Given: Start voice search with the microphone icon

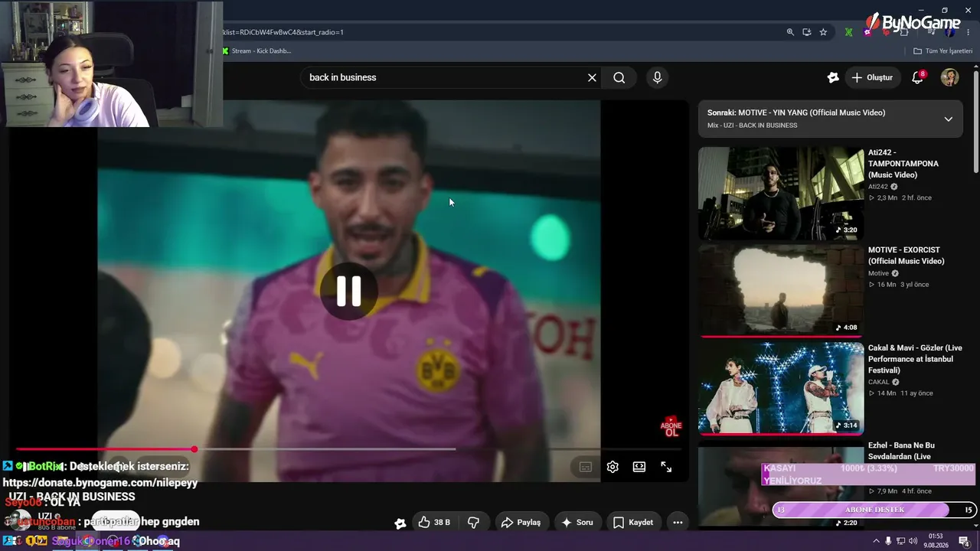Looking at the screenshot, I should click(x=657, y=77).
